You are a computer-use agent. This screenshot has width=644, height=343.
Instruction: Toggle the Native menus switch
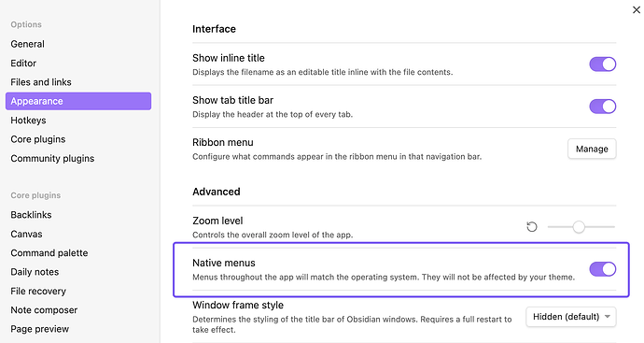tap(603, 269)
